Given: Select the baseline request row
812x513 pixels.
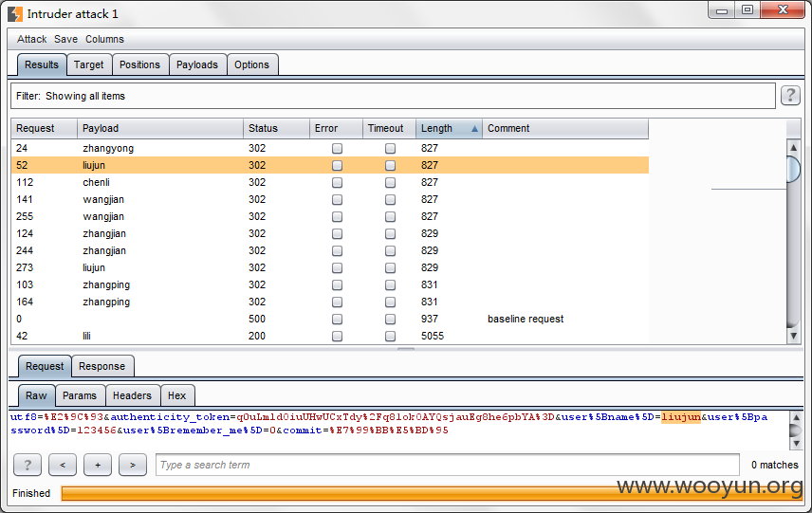Looking at the screenshot, I should [330, 319].
